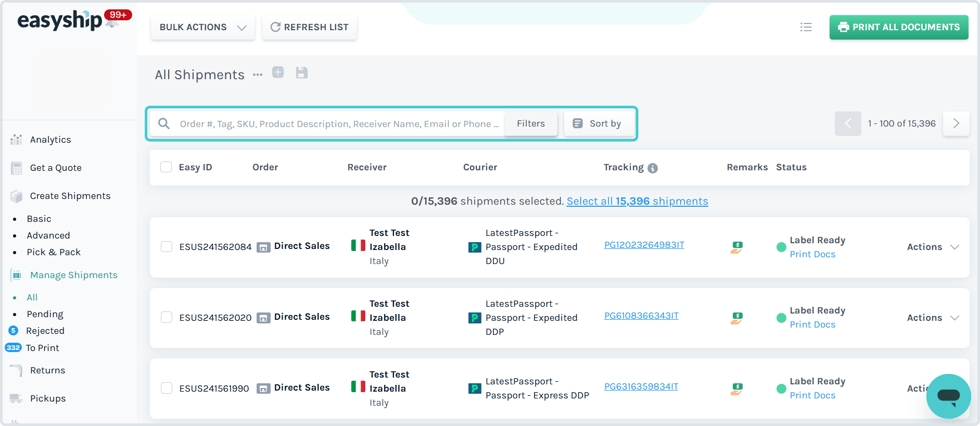Image resolution: width=980 pixels, height=426 pixels.
Task: Click the Pickups truck icon
Action: (x=17, y=398)
